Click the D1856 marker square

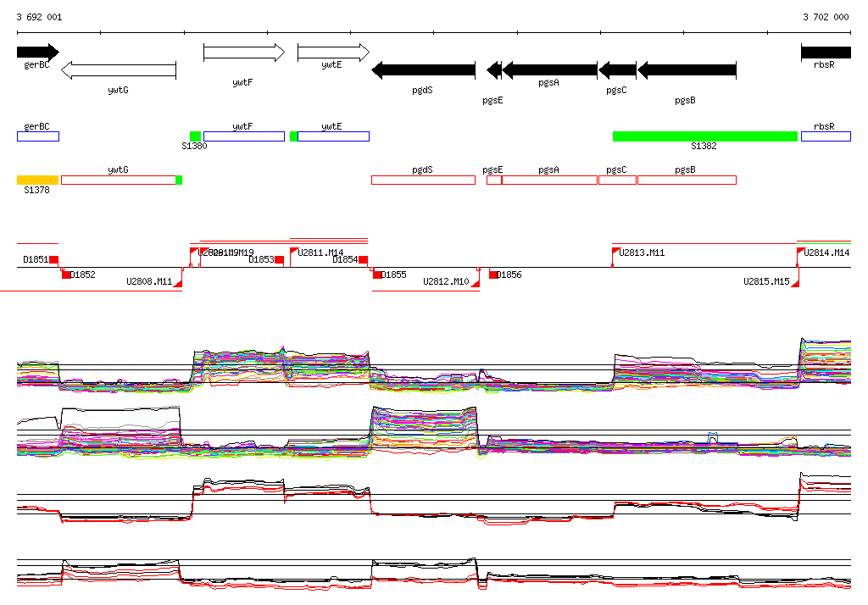pyautogui.click(x=493, y=275)
